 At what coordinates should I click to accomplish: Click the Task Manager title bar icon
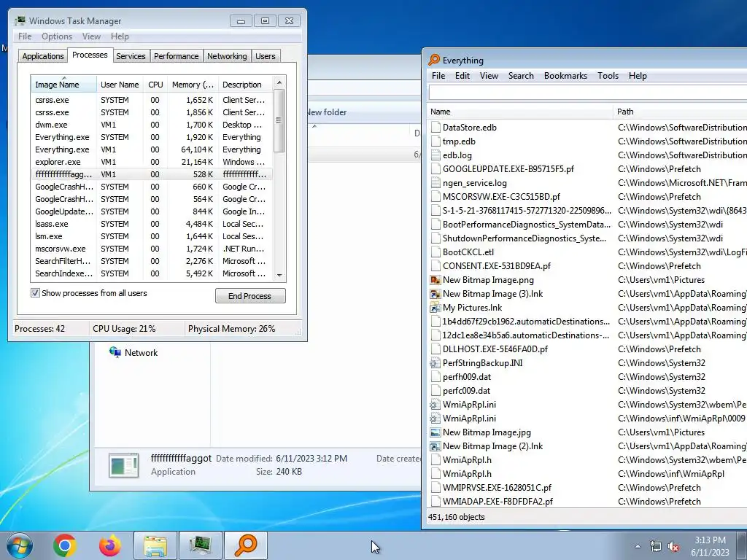[20, 20]
